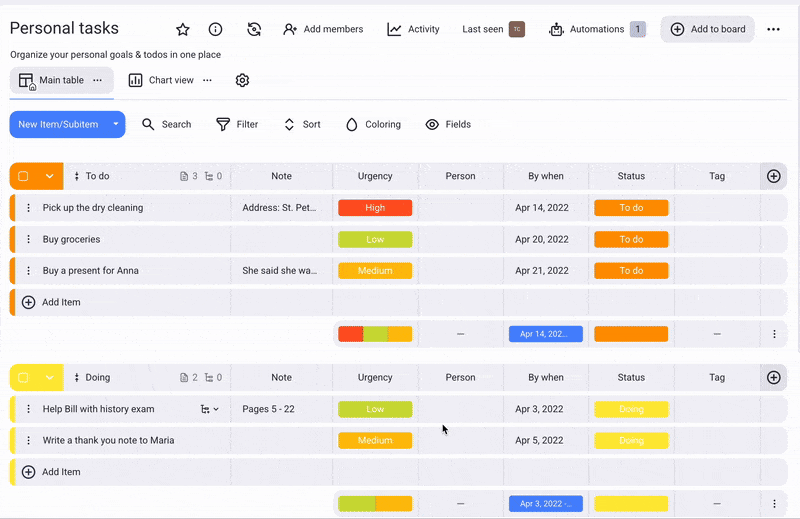800x519 pixels.
Task: Click the Add members button
Action: click(x=323, y=30)
